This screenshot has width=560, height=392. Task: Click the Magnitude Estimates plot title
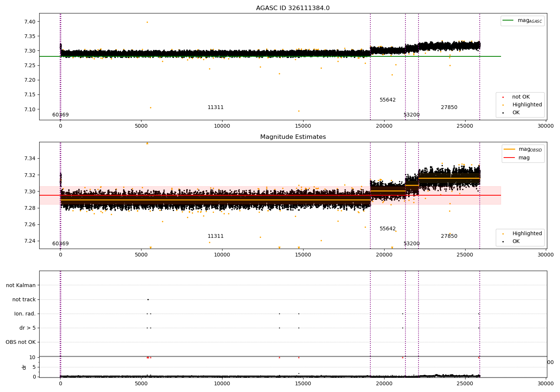(x=293, y=137)
